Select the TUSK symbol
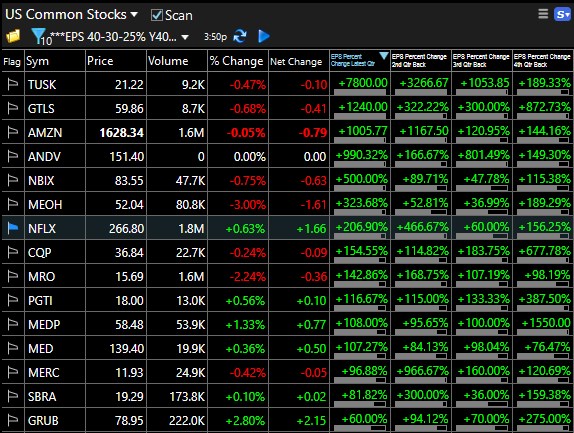 pos(42,85)
